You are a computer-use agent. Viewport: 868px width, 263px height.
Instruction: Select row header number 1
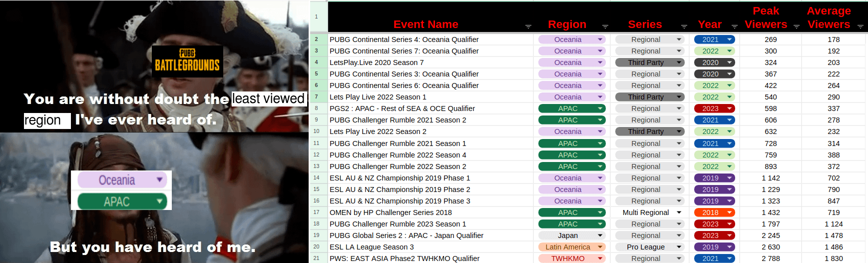pos(316,16)
